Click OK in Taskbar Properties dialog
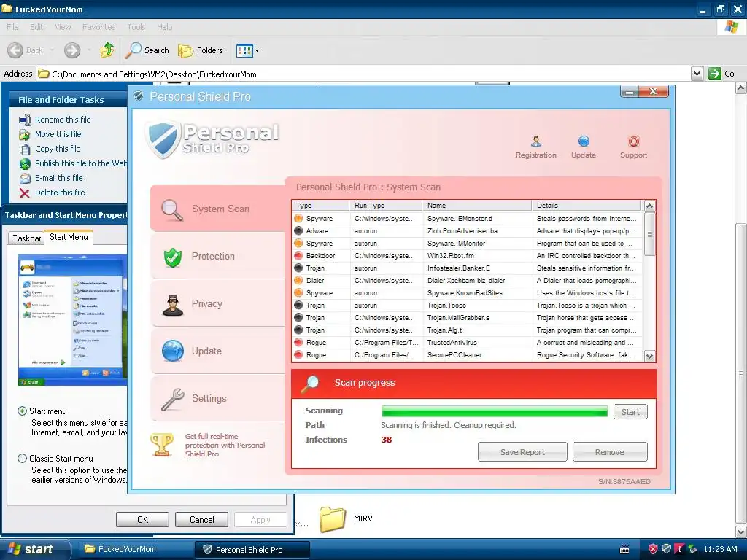Viewport: 747px width, 560px height. tap(142, 519)
